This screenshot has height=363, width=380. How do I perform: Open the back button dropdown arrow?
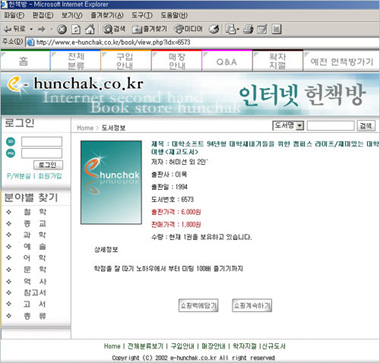pyautogui.click(x=31, y=29)
